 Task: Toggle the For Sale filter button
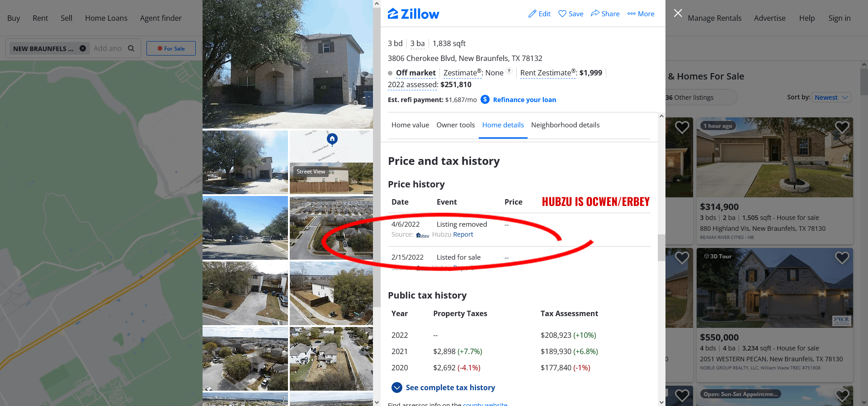[171, 48]
